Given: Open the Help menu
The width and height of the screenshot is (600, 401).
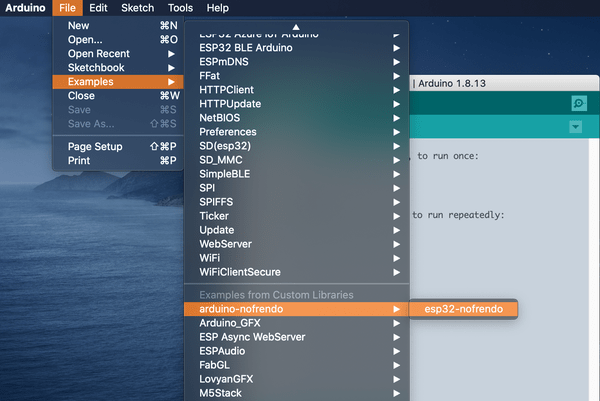Looking at the screenshot, I should [x=218, y=8].
